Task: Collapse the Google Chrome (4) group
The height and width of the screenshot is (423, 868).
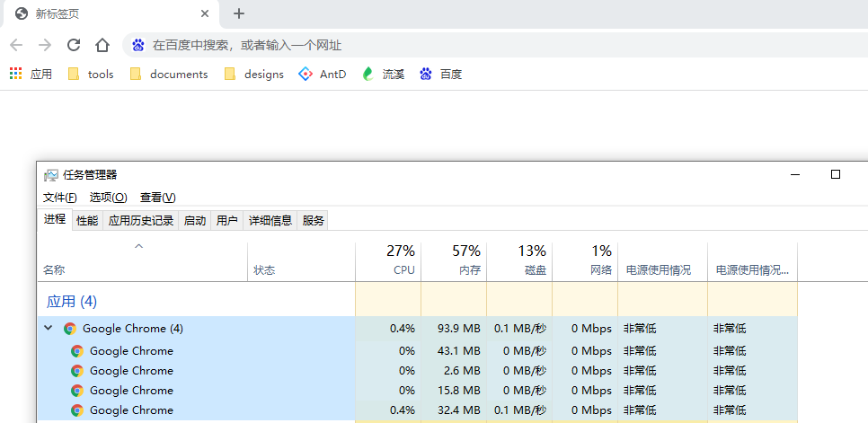Action: [x=49, y=329]
